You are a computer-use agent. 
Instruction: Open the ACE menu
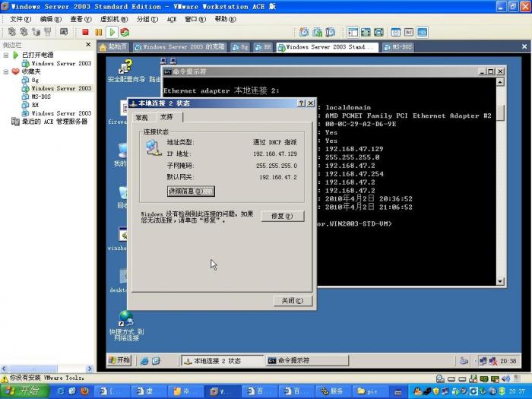[x=172, y=19]
